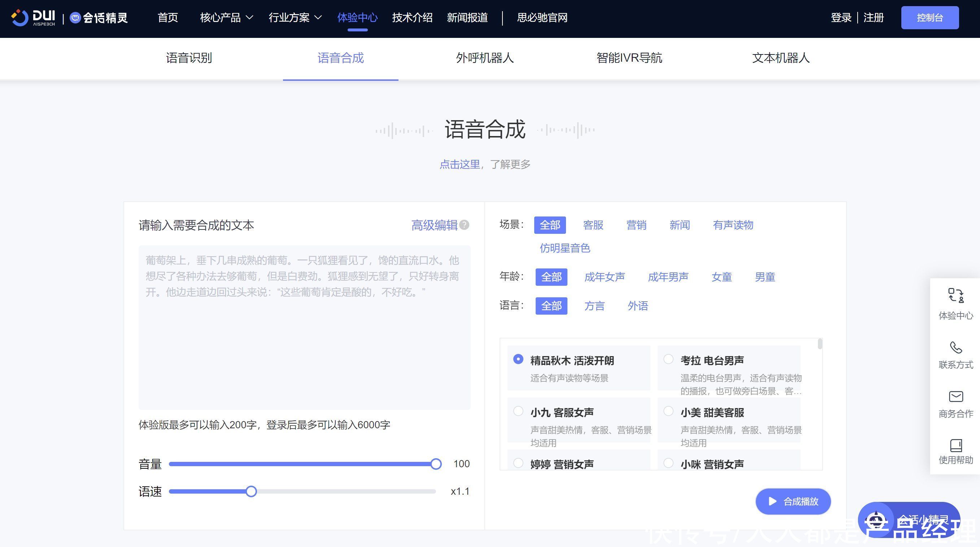Open 使用帮助 book icon
Viewport: 980px width, 547px height.
(956, 445)
